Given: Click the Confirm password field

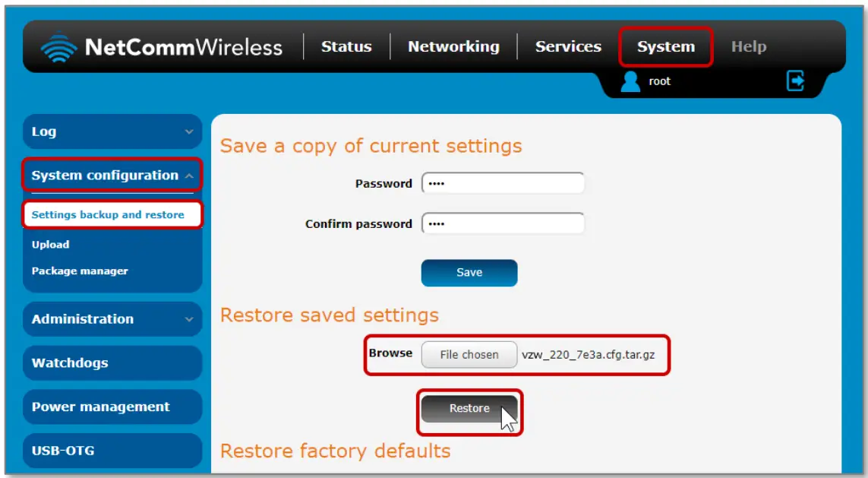Looking at the screenshot, I should point(503,223).
